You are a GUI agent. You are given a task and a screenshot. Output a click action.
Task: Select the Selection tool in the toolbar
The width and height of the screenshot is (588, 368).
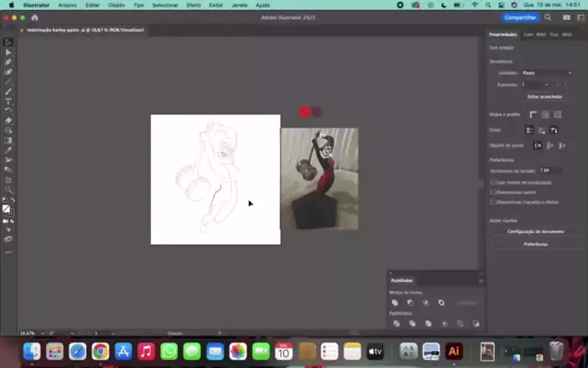coord(8,43)
